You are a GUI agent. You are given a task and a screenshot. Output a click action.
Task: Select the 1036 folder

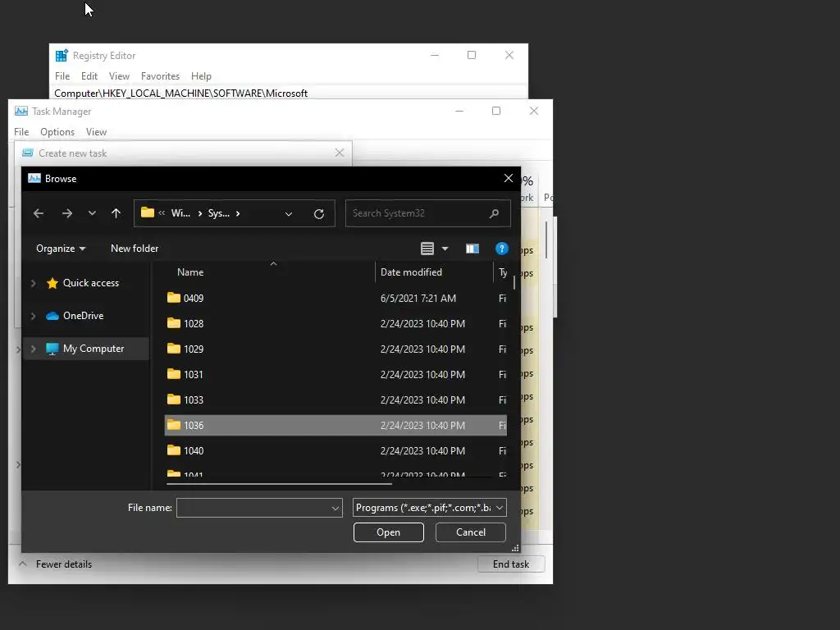click(x=336, y=426)
